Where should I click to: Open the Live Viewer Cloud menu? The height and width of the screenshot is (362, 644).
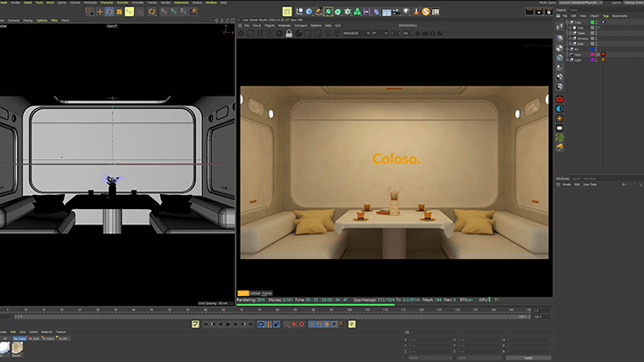point(257,25)
